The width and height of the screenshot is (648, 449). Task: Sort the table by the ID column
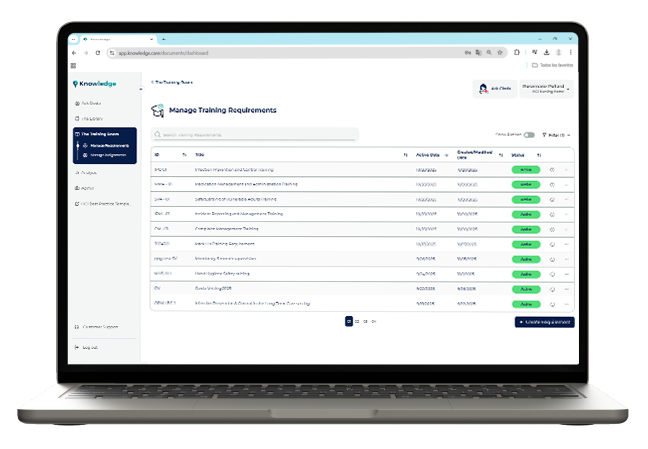point(184,155)
